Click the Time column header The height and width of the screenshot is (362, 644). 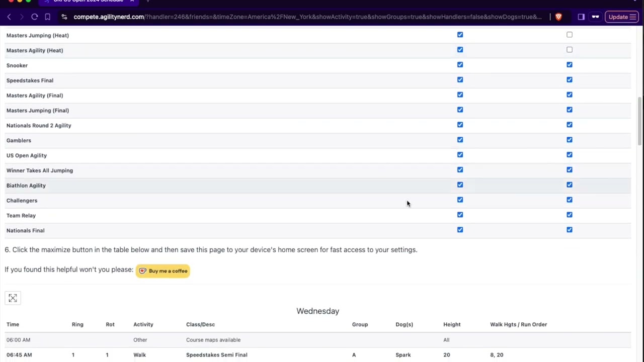coord(13,325)
